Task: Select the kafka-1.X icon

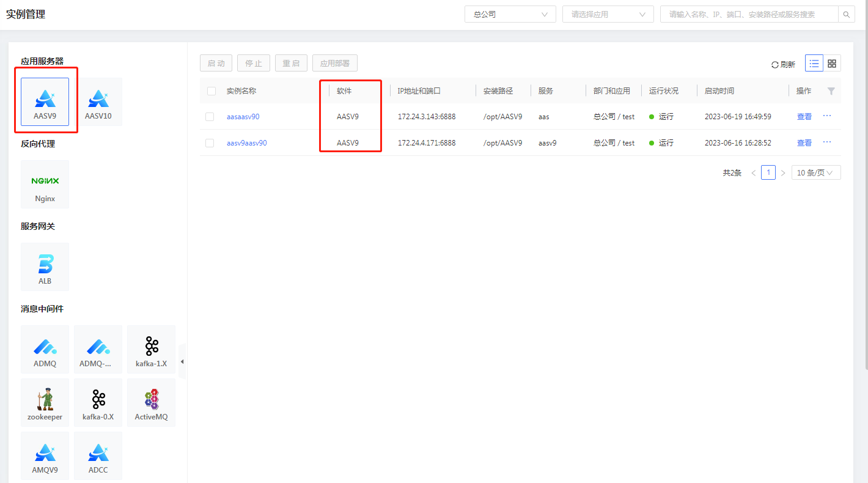Action: 151,349
